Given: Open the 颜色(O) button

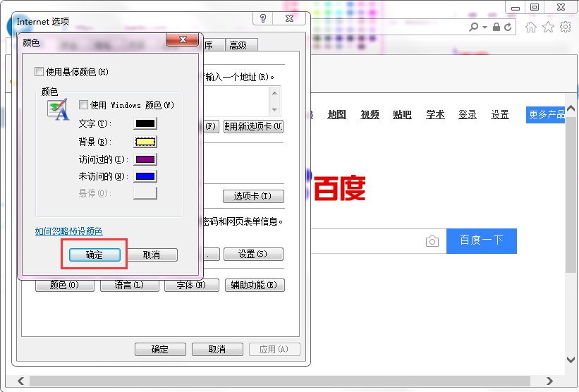Looking at the screenshot, I should [65, 285].
